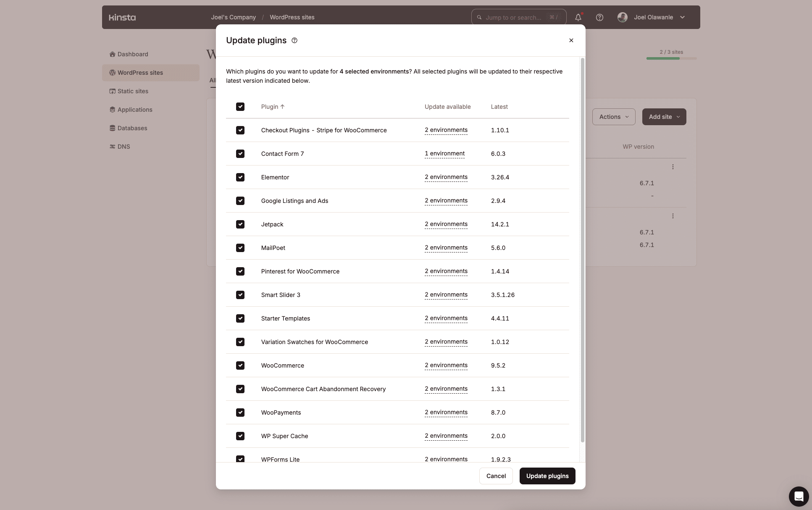
Task: Click the Static sites sidebar icon
Action: coord(112,91)
